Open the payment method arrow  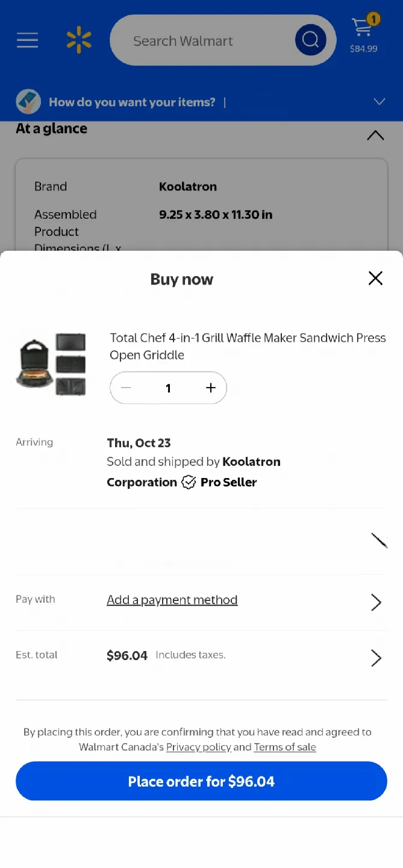tap(375, 602)
